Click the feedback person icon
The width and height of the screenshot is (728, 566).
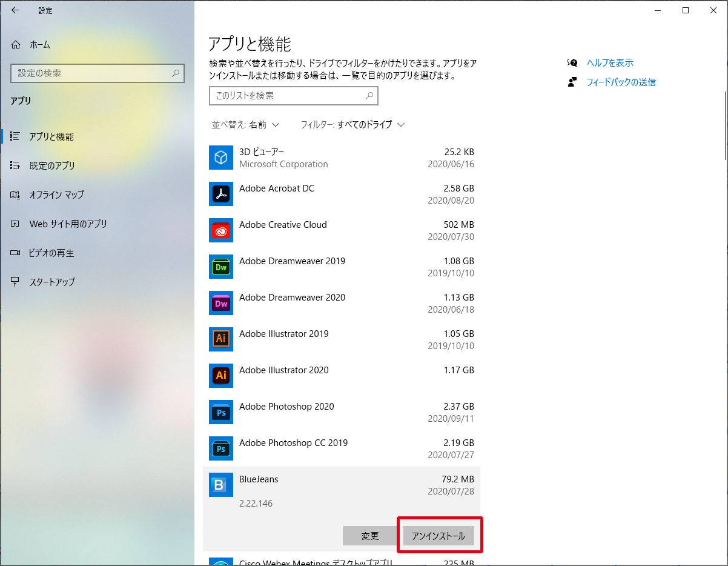click(x=572, y=82)
